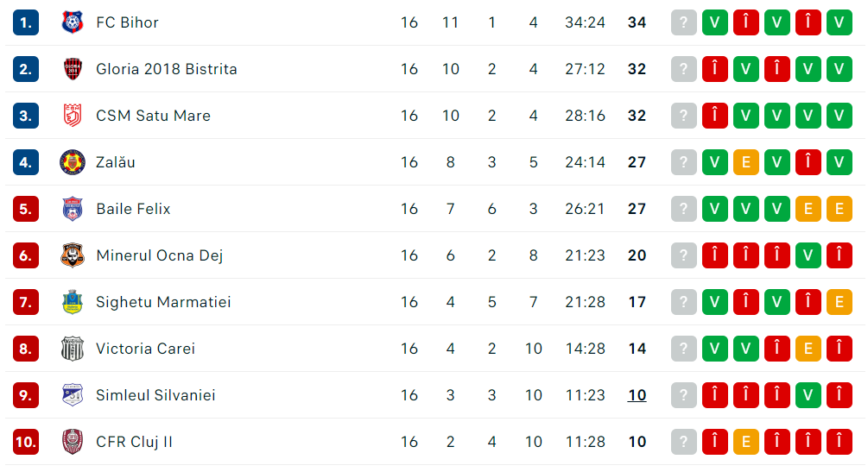Click the underlined points value for Simleul Silvaniei
The height and width of the screenshot is (472, 868).
(x=637, y=395)
